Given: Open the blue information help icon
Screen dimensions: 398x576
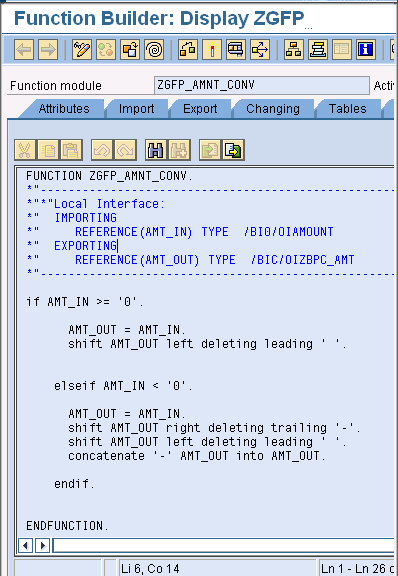Looking at the screenshot, I should pyautogui.click(x=366, y=50).
